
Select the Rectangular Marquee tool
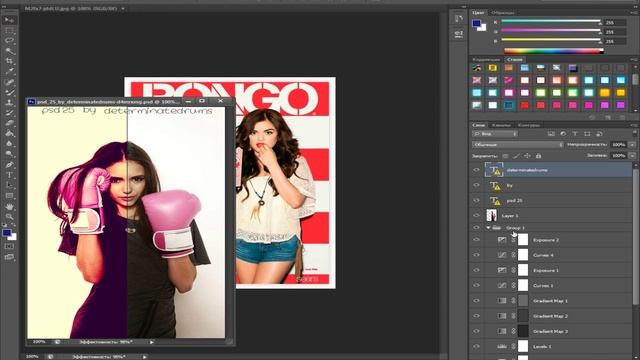coord(9,31)
